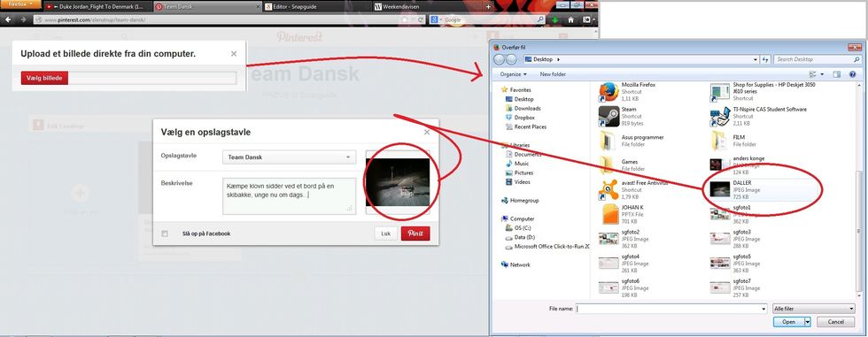Open the orange Firefox menu button
The width and height of the screenshot is (868, 337).
coord(20,4)
